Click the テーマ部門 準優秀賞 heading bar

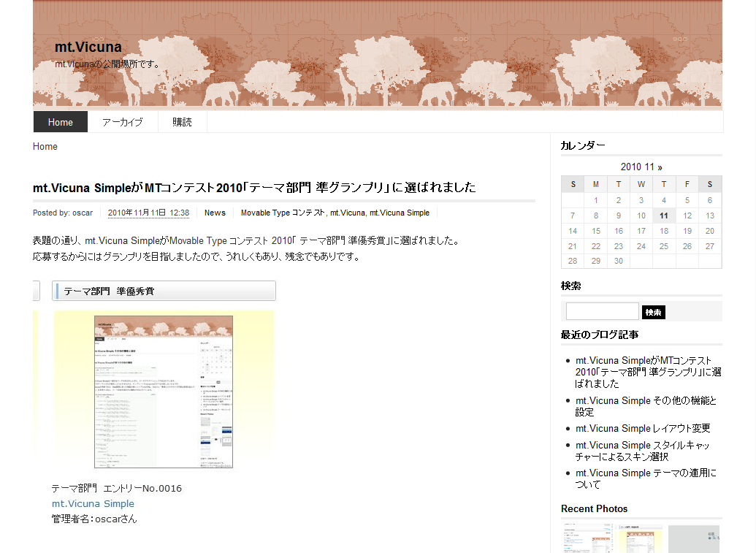pyautogui.click(x=164, y=291)
